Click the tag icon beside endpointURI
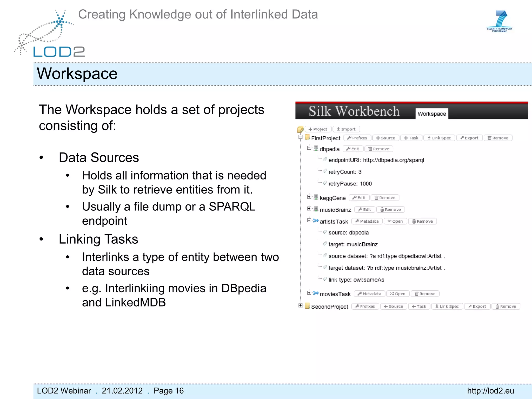 click(x=325, y=159)
